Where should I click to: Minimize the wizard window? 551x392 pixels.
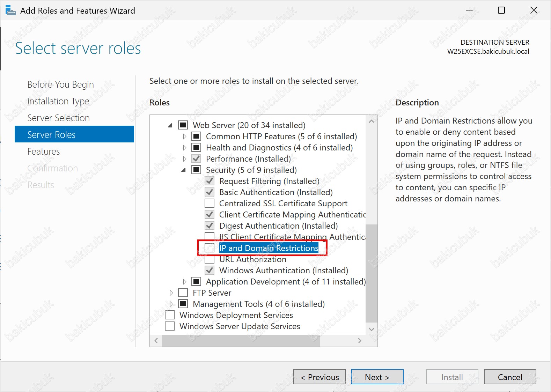coord(470,10)
